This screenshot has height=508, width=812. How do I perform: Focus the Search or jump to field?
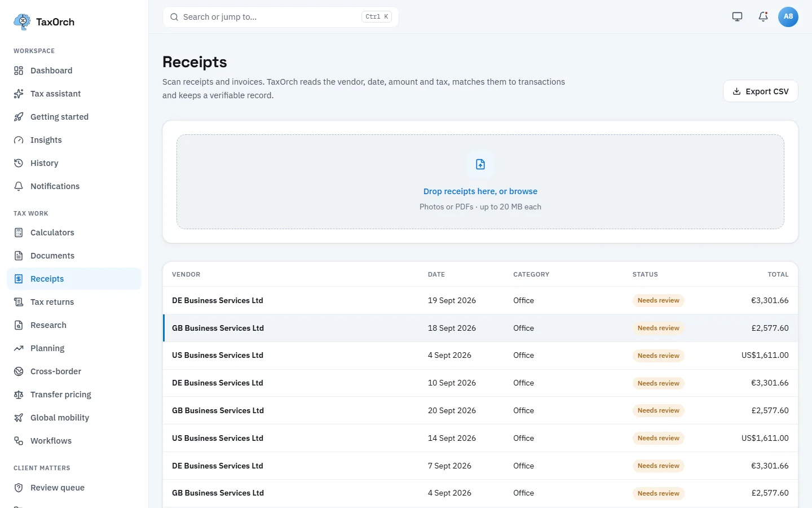[281, 17]
